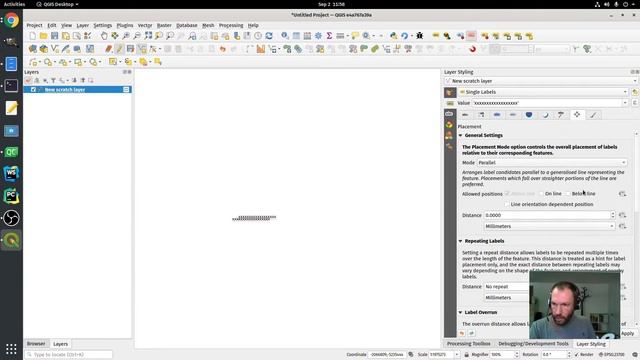Click the undo style button at Layer Styling bottom
640x360 pixels.
(x=462, y=333)
